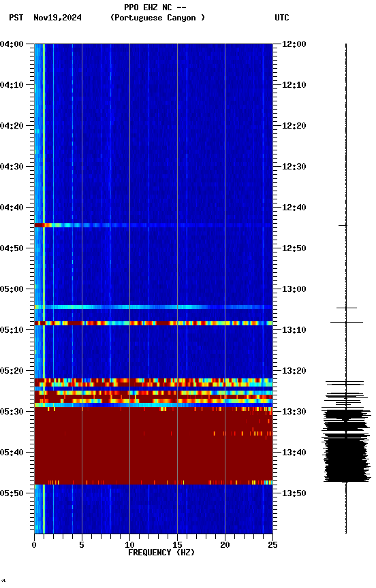Click the '12:50' UTC time label

pyautogui.click(x=294, y=248)
